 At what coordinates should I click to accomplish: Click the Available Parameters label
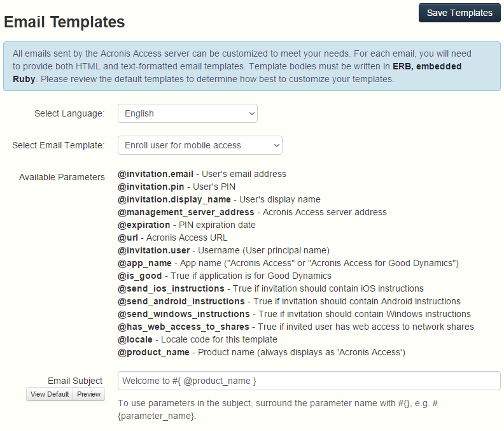click(x=62, y=177)
